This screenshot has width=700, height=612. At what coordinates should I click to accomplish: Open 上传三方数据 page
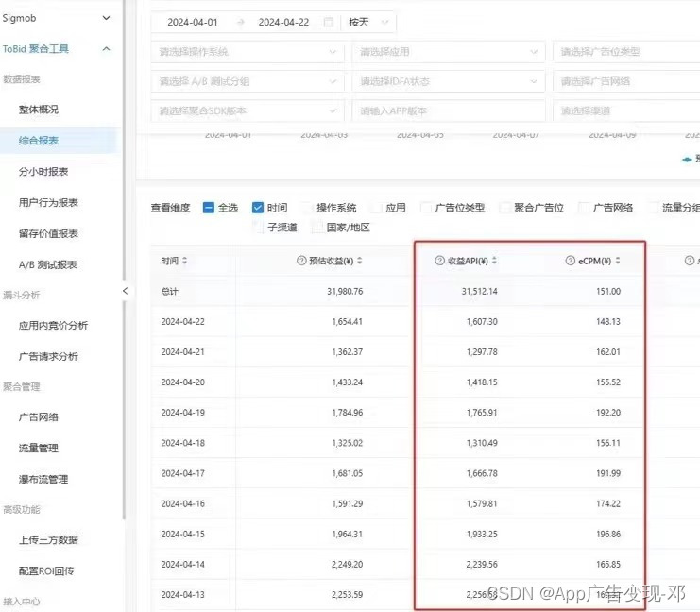click(x=48, y=539)
